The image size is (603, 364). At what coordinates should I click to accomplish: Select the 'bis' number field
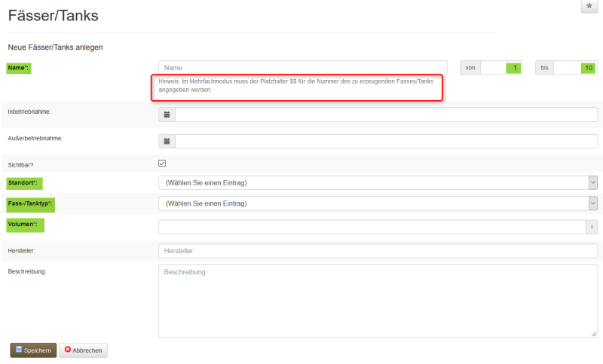[576, 68]
